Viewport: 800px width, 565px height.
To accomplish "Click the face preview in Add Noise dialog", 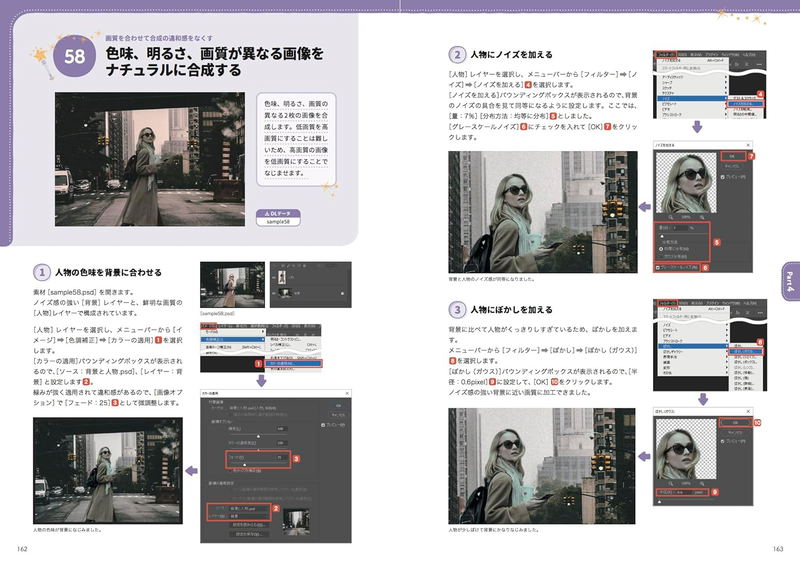I will point(686,183).
